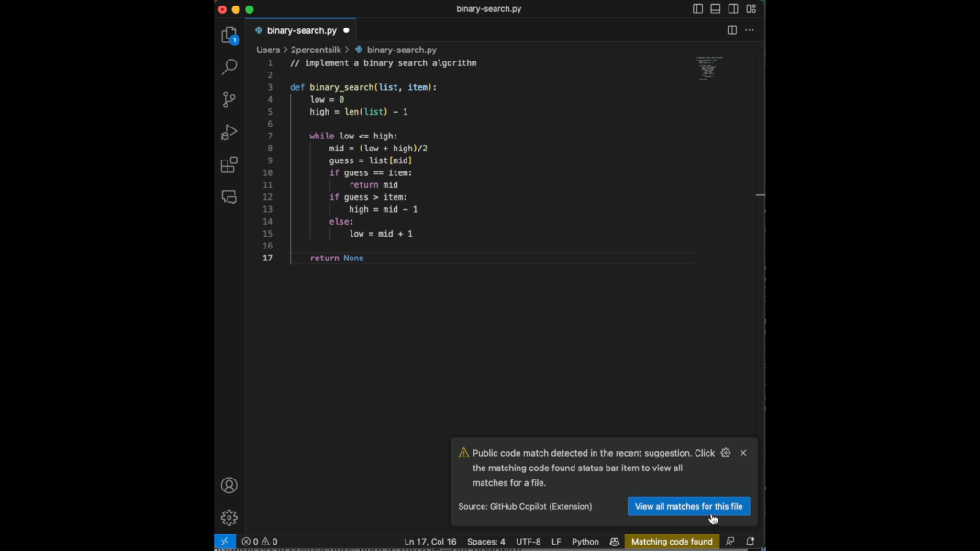This screenshot has width=980, height=551.
Task: Open the Run and Debug view
Action: coord(228,132)
